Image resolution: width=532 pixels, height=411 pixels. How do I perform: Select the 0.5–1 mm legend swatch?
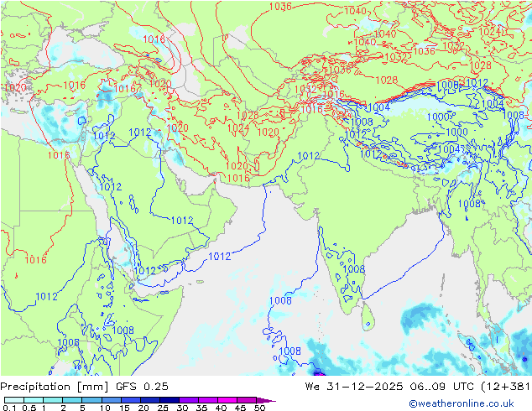(34, 400)
